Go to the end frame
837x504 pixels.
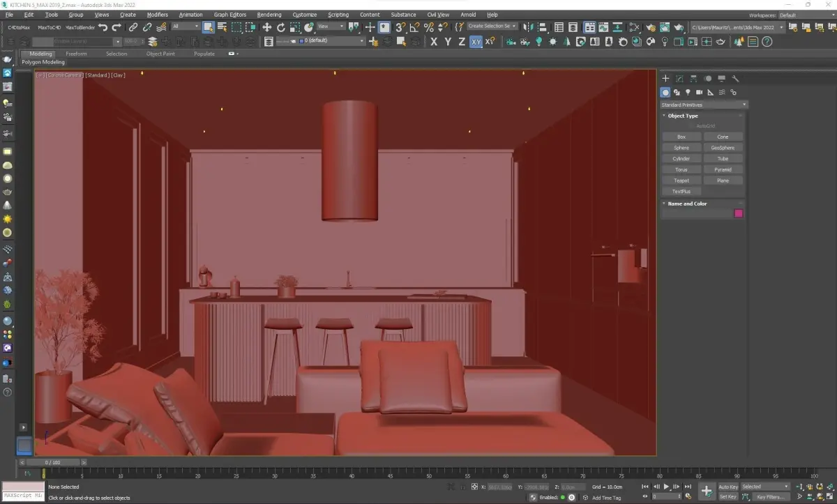coord(688,487)
